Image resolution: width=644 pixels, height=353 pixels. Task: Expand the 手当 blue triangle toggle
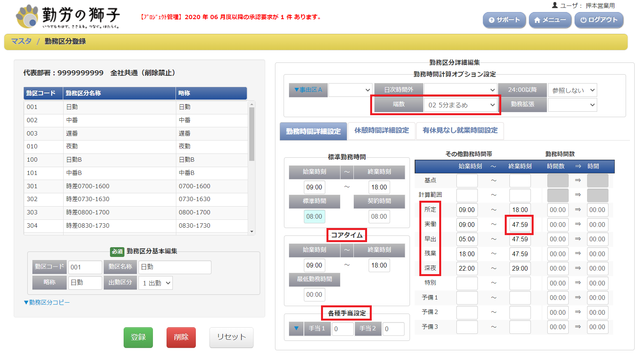coord(296,328)
